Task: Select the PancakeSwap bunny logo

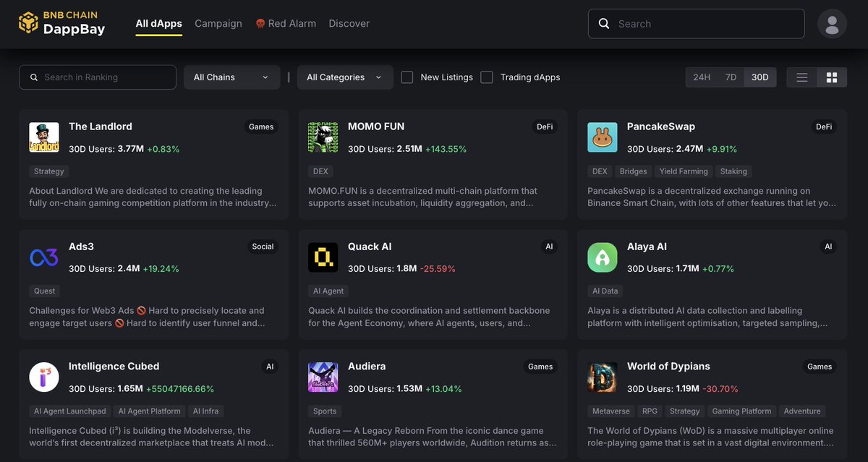Action: [603, 137]
